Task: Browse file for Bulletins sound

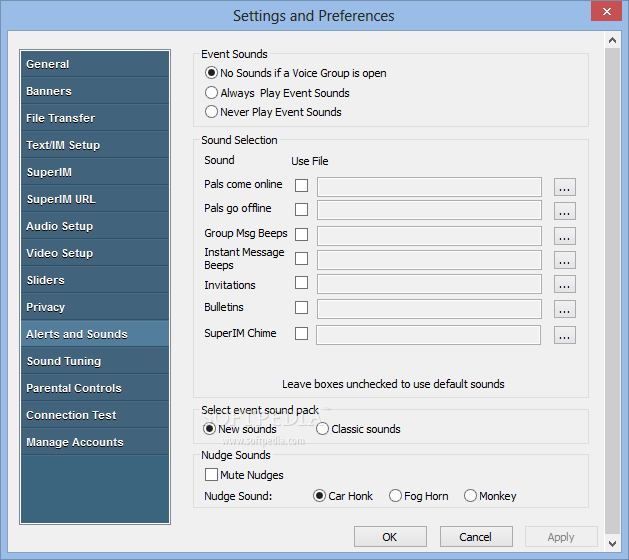Action: pyautogui.click(x=564, y=309)
